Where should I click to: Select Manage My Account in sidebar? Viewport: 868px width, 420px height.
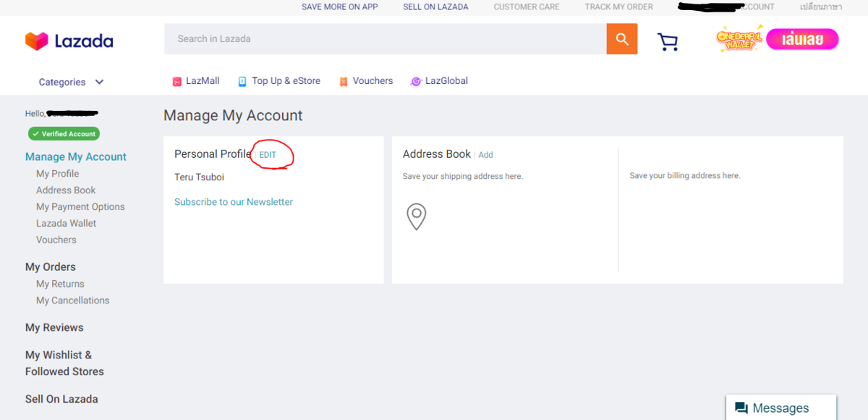pos(76,156)
